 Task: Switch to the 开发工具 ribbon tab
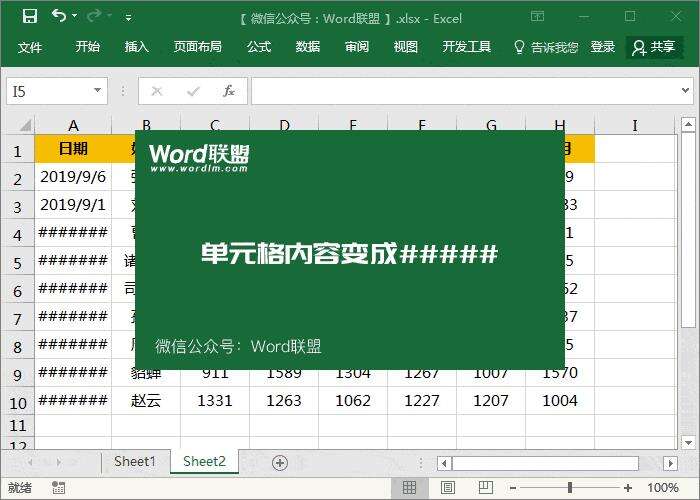click(x=467, y=47)
